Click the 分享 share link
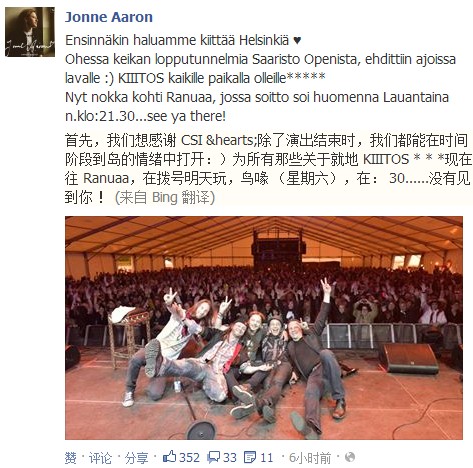Viewport: 473px width, 468px height. coord(136,458)
